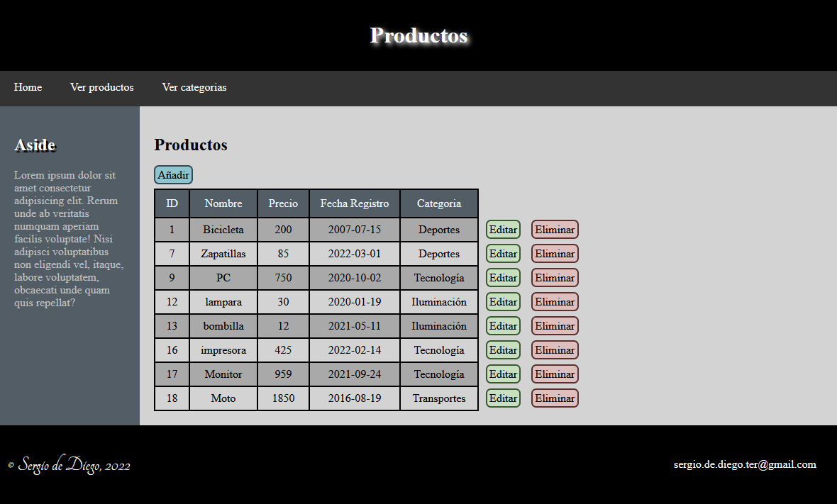Select the Precio column header

[283, 203]
